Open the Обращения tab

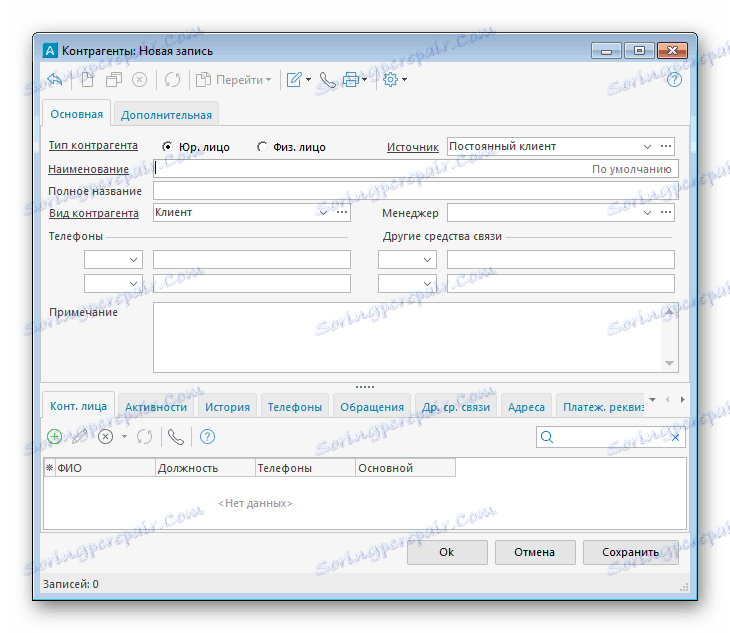point(372,407)
